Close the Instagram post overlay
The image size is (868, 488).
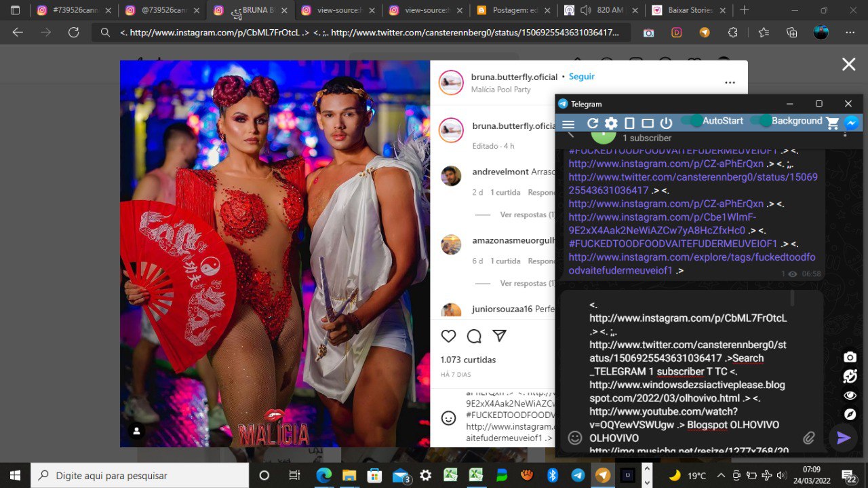coord(848,64)
